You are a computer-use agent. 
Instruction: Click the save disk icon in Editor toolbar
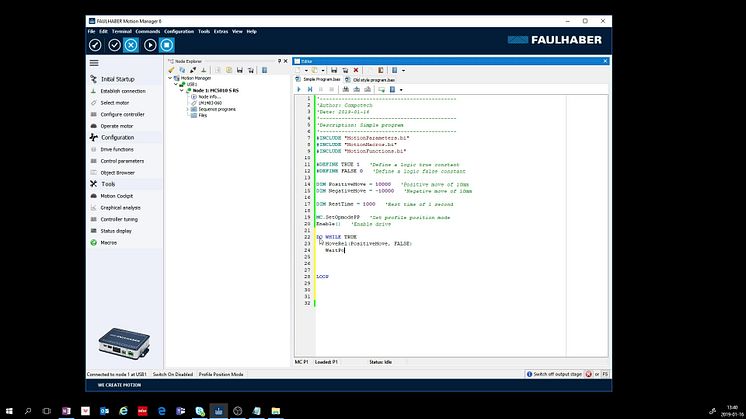(334, 70)
